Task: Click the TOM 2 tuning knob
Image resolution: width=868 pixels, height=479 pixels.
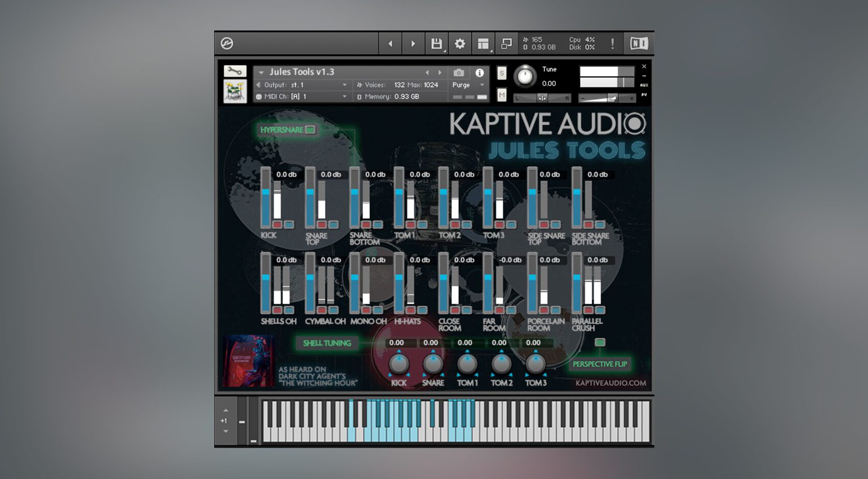Action: [x=502, y=364]
